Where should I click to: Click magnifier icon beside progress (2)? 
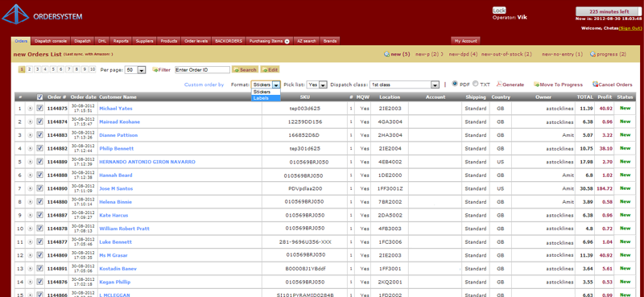(x=592, y=54)
